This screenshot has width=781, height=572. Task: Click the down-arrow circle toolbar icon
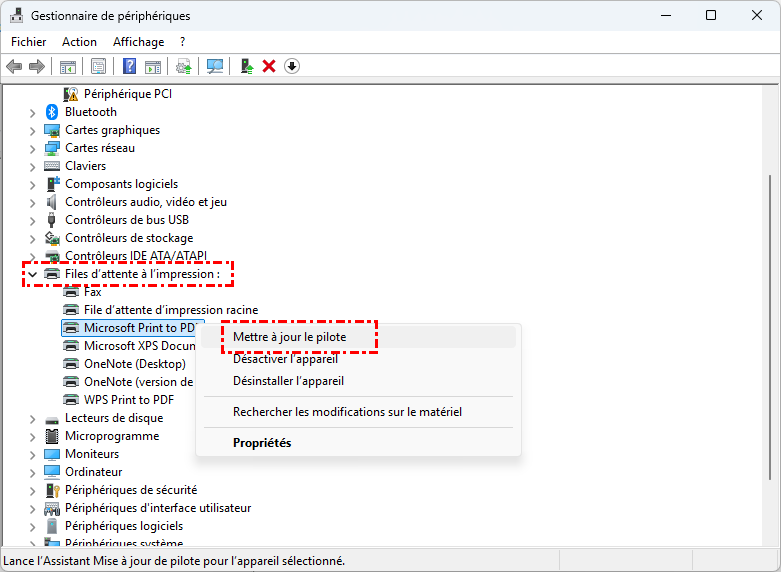coord(292,66)
